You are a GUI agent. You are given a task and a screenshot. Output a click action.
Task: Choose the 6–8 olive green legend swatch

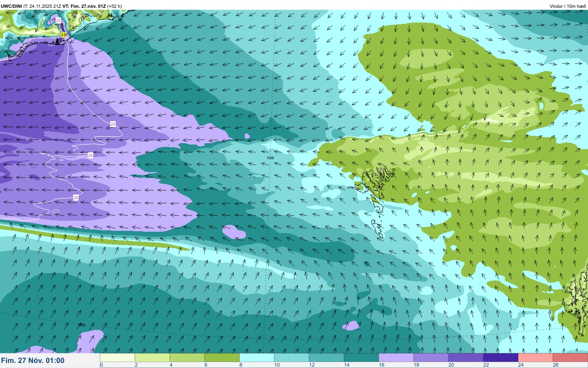pyautogui.click(x=222, y=357)
